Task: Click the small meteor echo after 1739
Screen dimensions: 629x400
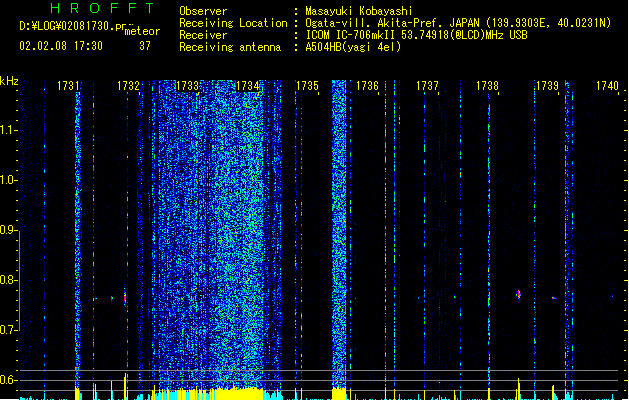Action: tap(554, 298)
